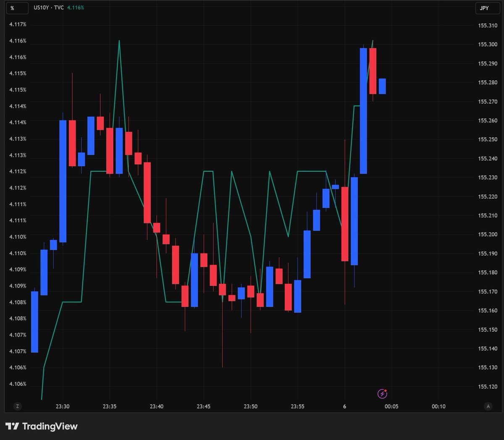Click the 4.116% yield value in legend
The width and height of the screenshot is (504, 440).
click(76, 8)
